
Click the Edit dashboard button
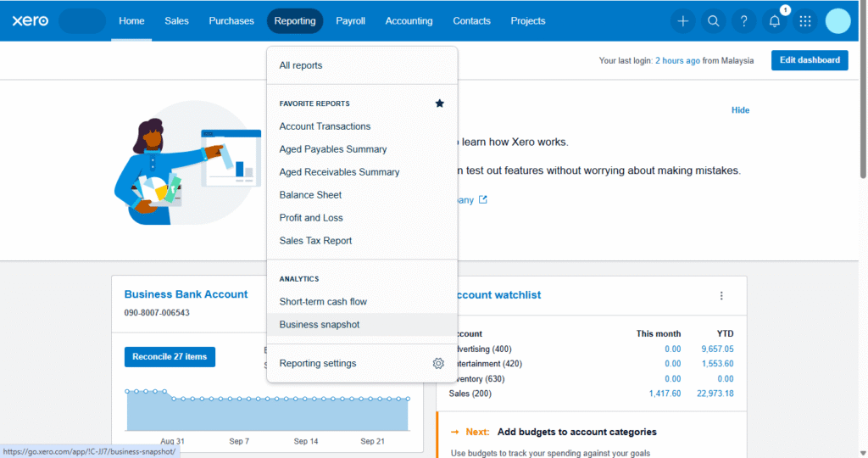click(x=809, y=60)
